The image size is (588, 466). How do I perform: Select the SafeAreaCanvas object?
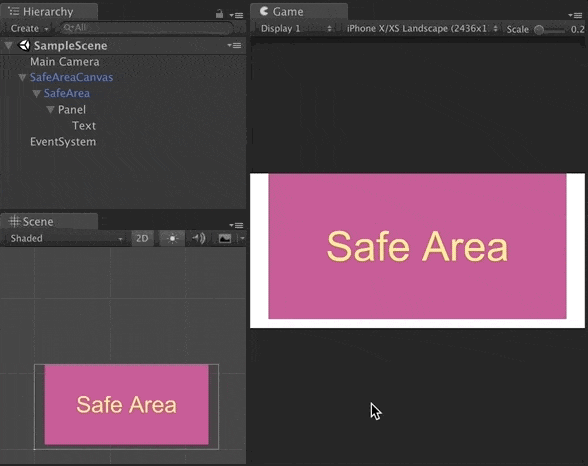71,77
